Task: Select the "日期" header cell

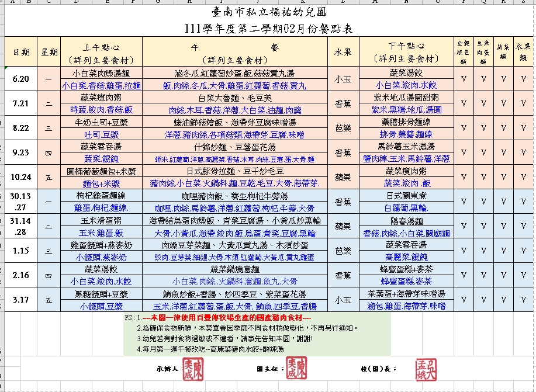Action: pyautogui.click(x=21, y=51)
